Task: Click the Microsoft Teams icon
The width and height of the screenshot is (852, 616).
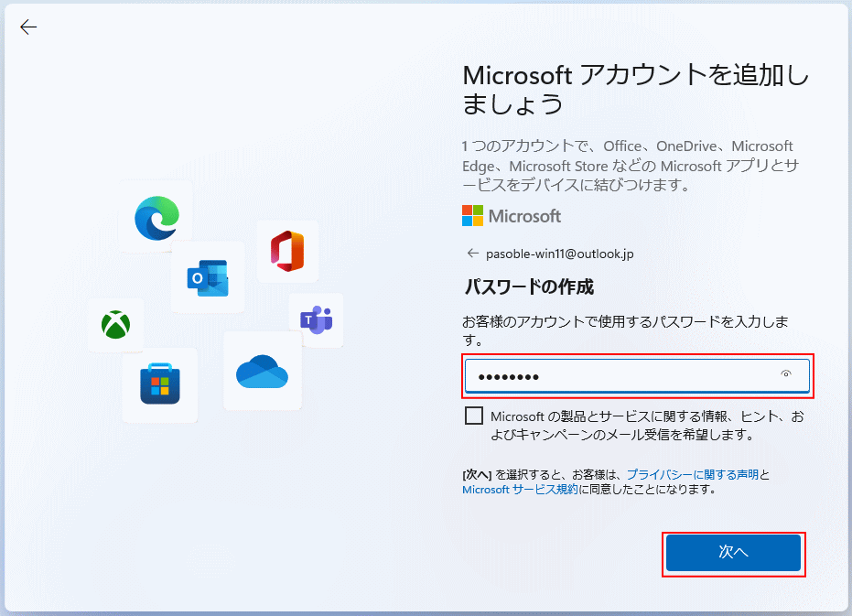Action: coord(316,319)
